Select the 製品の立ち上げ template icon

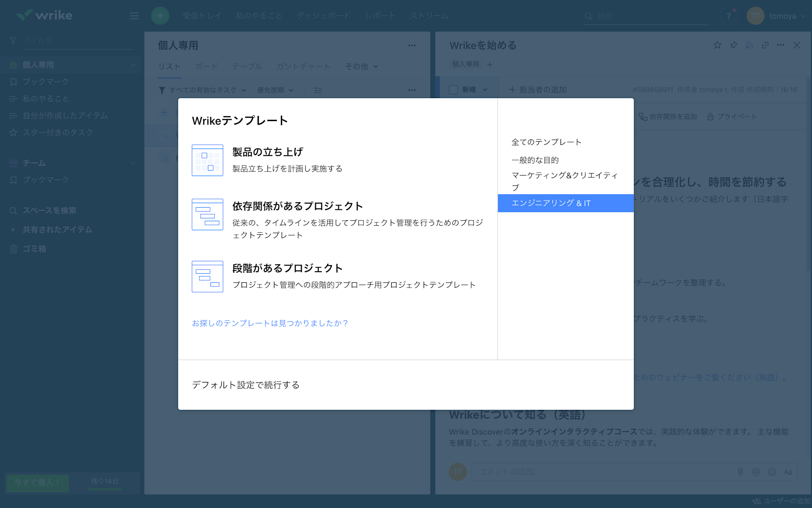click(x=207, y=160)
